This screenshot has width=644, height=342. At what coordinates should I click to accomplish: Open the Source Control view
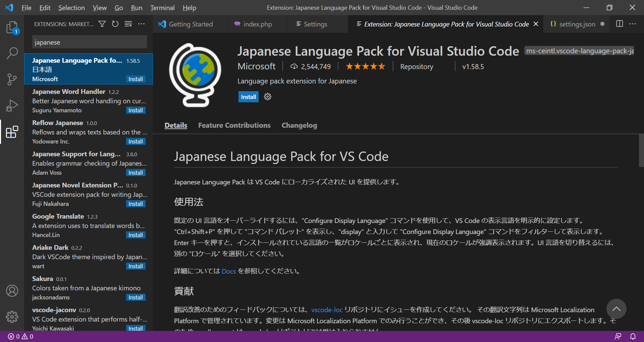point(12,79)
